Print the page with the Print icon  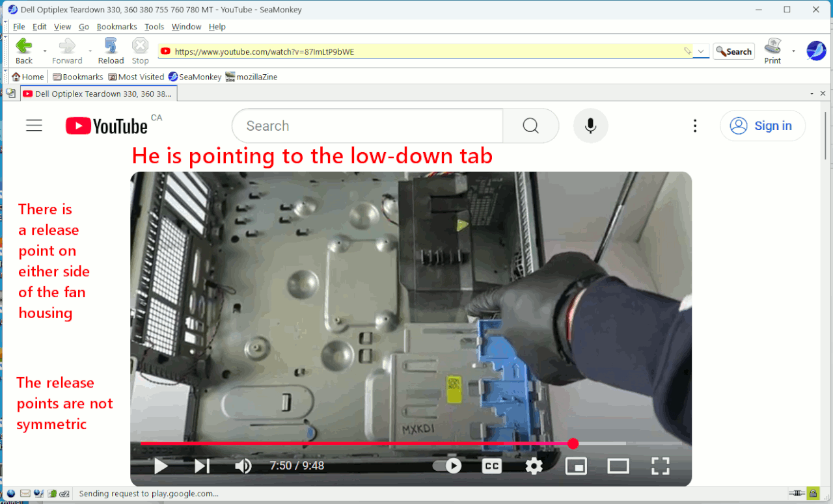click(x=772, y=51)
